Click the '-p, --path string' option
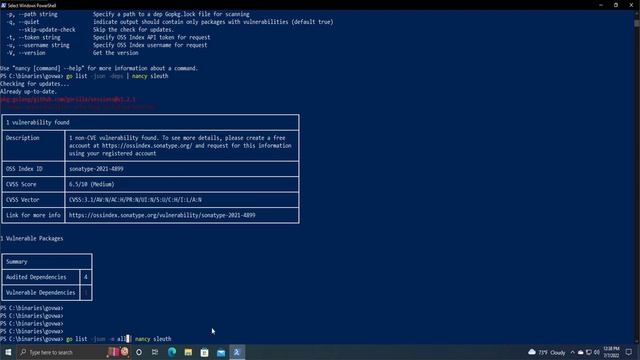The width and height of the screenshot is (640, 360). 31,14
